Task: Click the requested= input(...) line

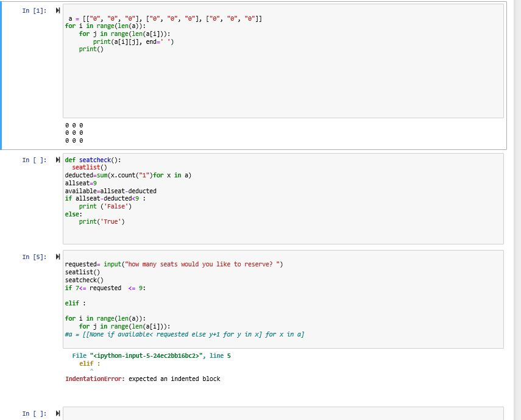Action: 174,264
